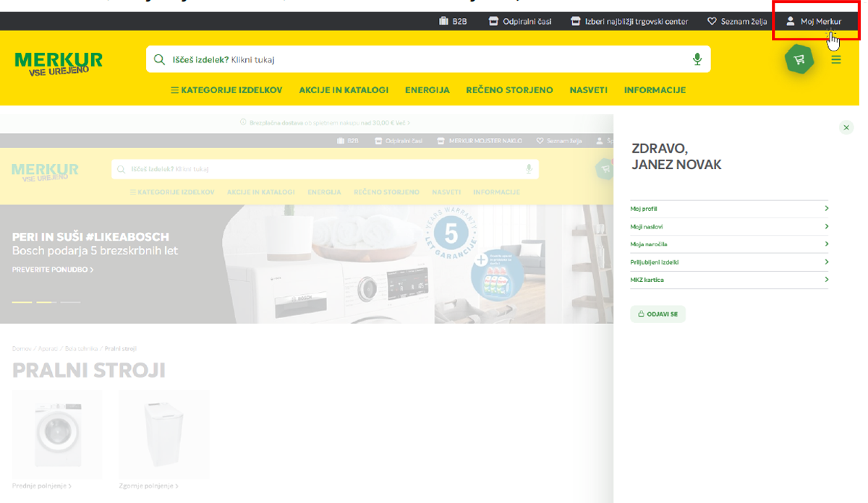Open Kategorije izdelkov menu
Viewport: 868px width, 503px height.
tap(226, 90)
